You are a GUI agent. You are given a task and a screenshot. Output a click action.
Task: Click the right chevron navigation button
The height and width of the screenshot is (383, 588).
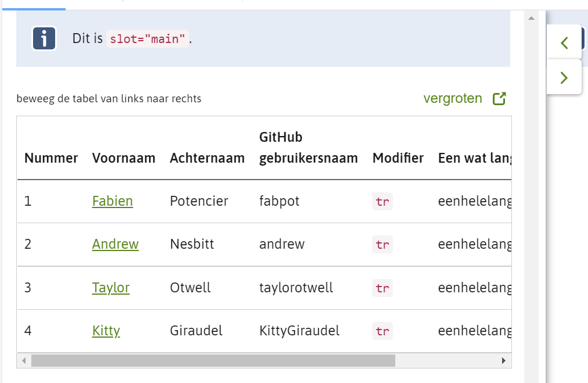[x=564, y=77]
